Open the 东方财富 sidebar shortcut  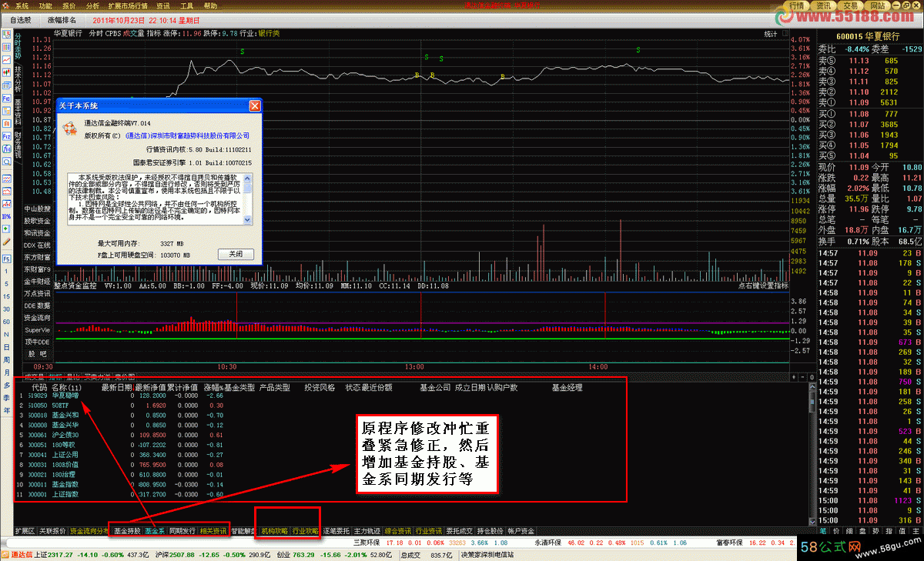(x=37, y=257)
